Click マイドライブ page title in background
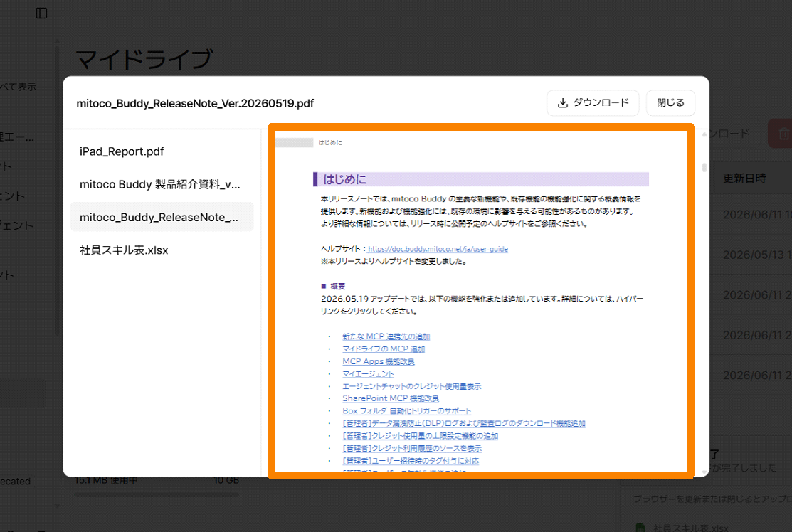The image size is (792, 532). click(144, 59)
